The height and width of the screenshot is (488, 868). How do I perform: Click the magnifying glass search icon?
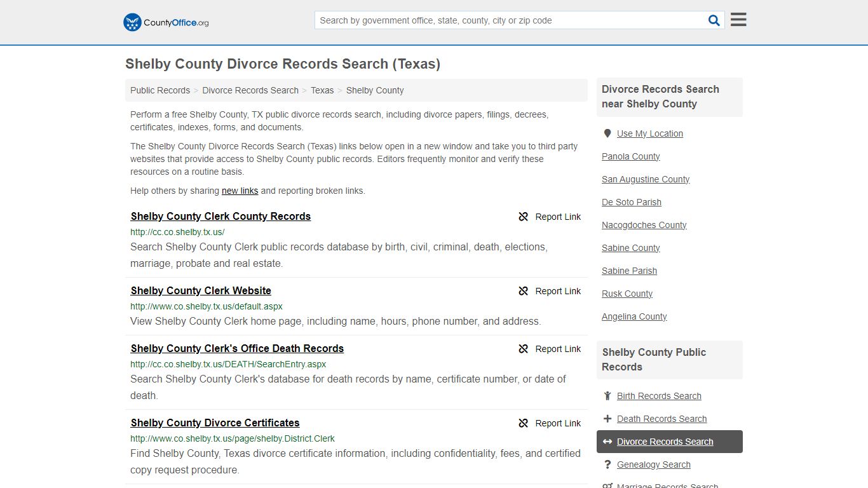[x=714, y=20]
